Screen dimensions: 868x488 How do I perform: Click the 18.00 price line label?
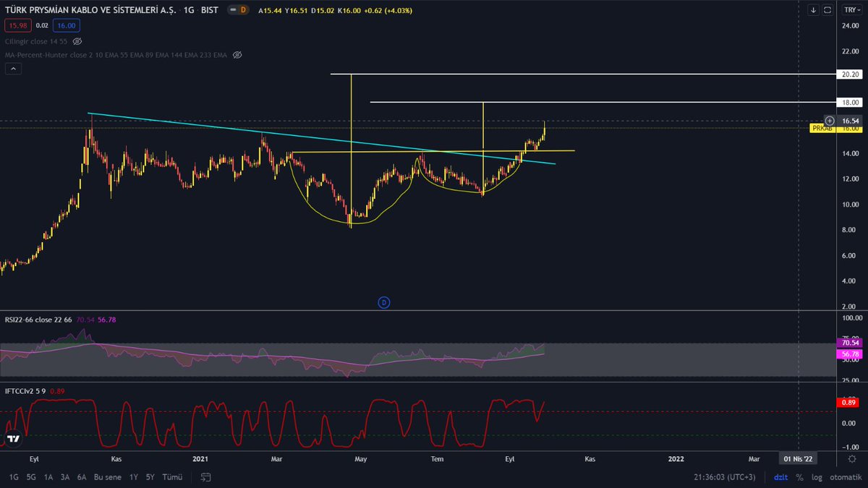click(850, 102)
